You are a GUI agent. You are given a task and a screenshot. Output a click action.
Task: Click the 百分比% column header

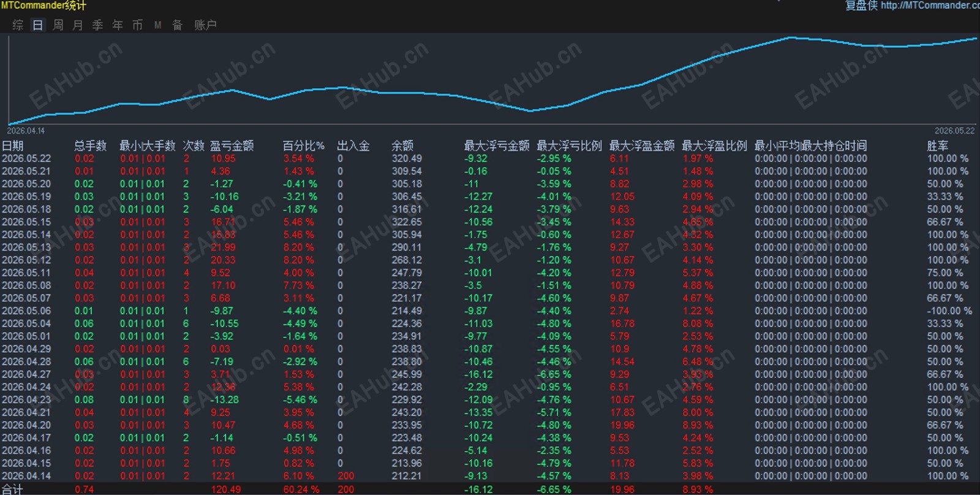304,146
